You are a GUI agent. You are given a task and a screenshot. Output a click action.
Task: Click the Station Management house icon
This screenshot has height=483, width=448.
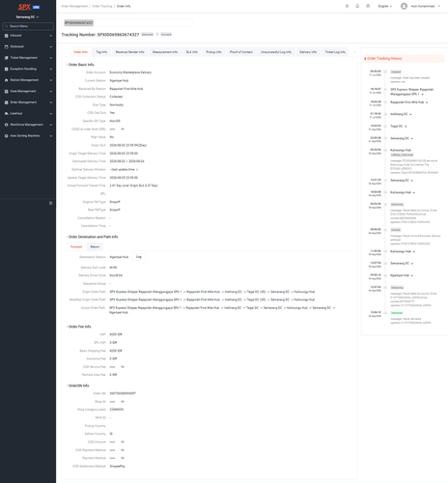pos(6,80)
